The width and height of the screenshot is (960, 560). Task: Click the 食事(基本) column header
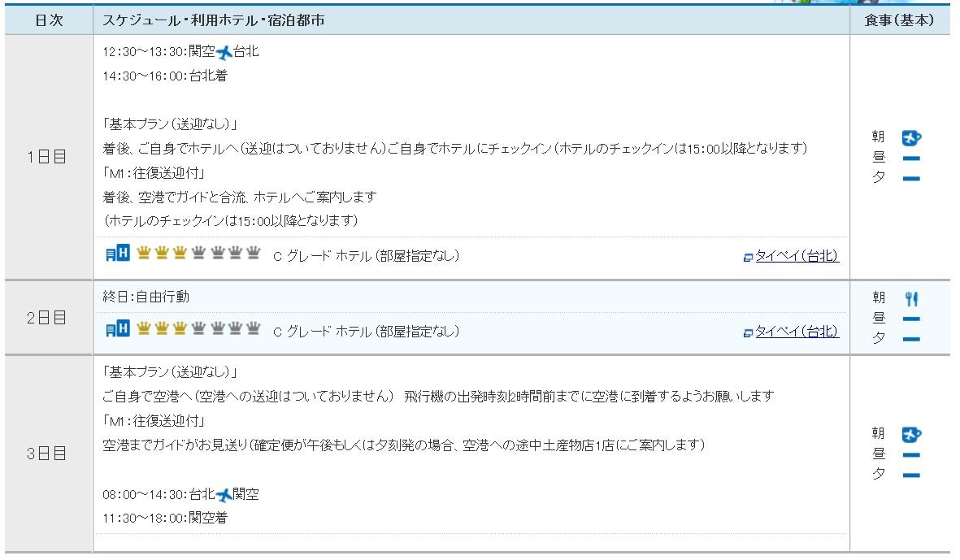pos(899,20)
